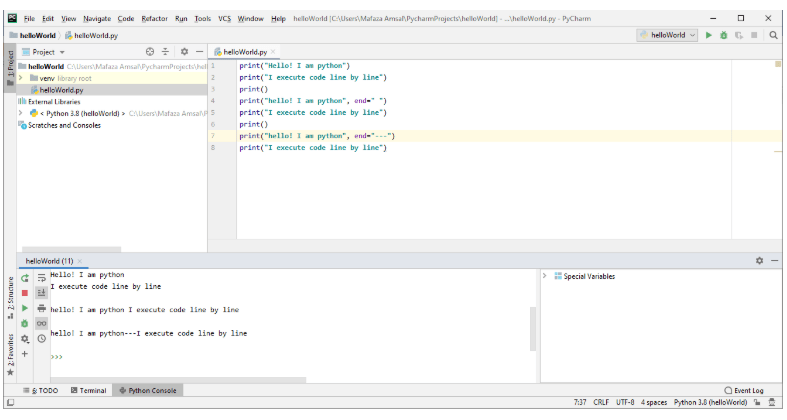Toggle the 2: Favorites side tab

[x=10, y=355]
